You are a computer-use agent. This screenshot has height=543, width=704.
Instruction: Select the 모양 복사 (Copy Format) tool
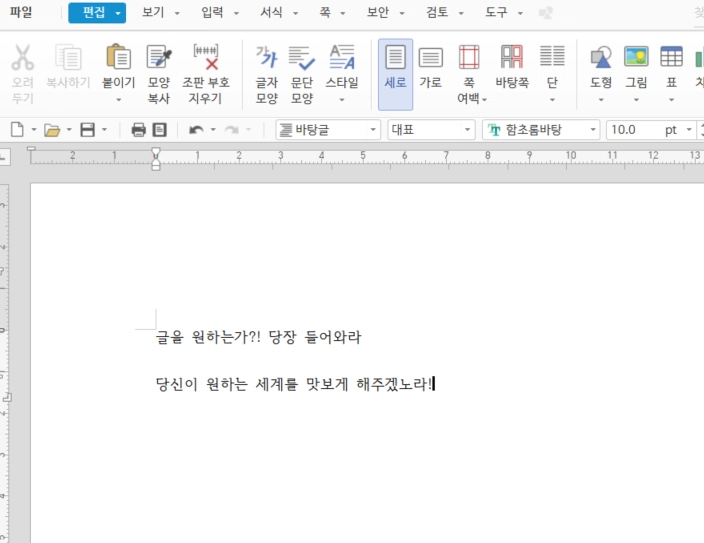[159, 58]
